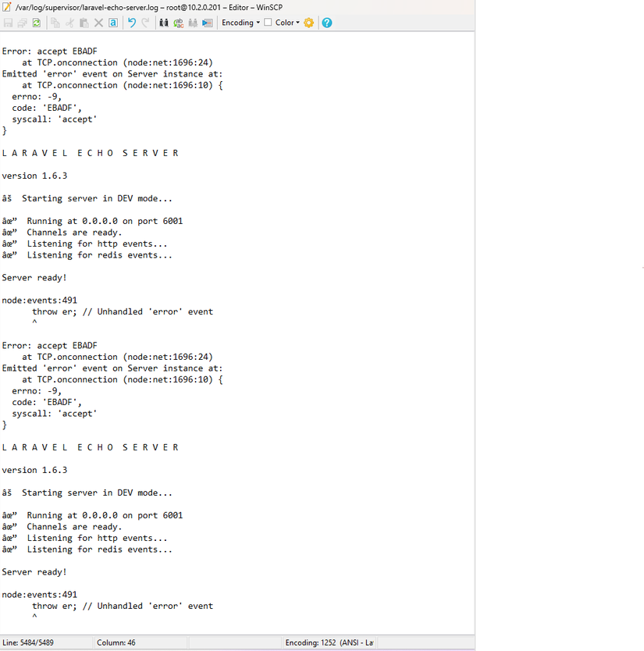The height and width of the screenshot is (651, 644).
Task: Click the first "syscall: 'accept'" line
Action: point(55,119)
